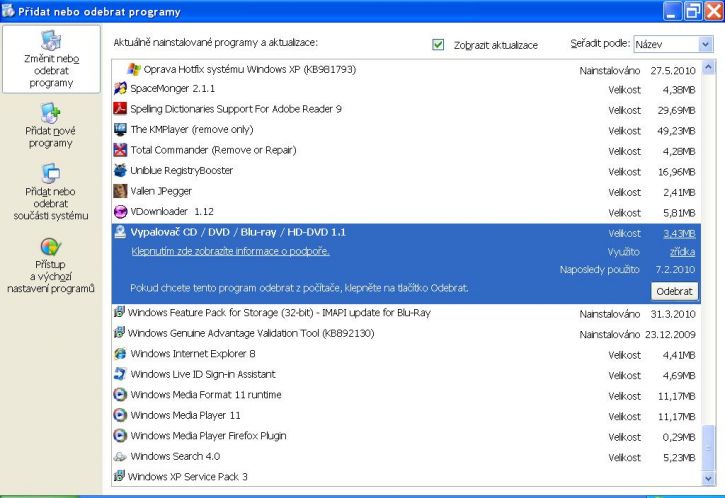This screenshot has height=498, width=725.
Task: Click the Vypalovač CD/DVD burner icon
Action: (120, 232)
